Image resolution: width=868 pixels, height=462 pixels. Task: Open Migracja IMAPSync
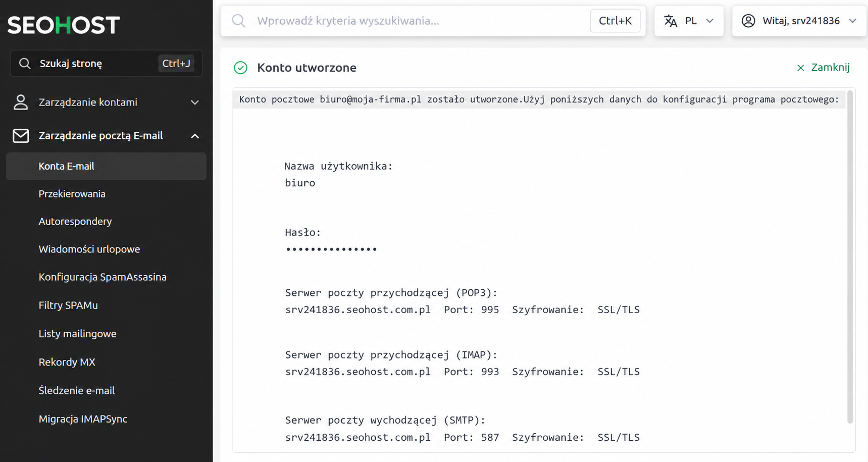click(83, 419)
